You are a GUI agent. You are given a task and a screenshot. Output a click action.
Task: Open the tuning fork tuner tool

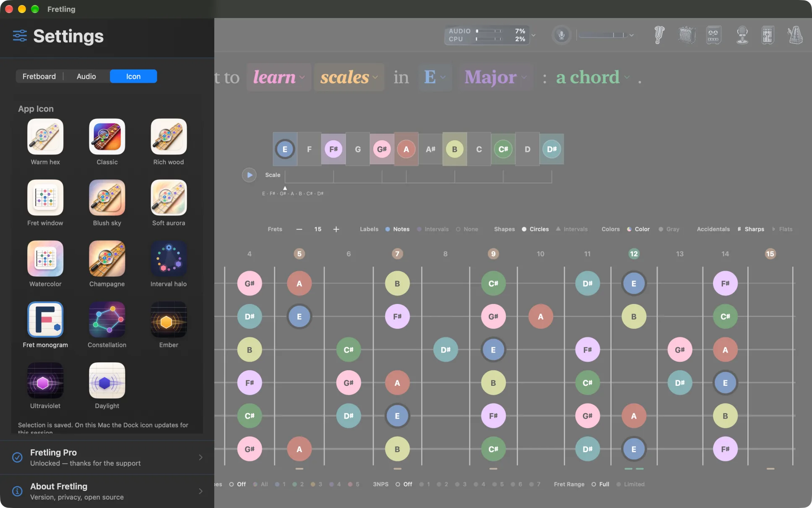pos(659,35)
